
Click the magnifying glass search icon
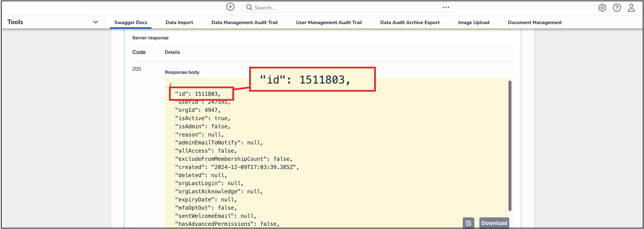pyautogui.click(x=249, y=8)
